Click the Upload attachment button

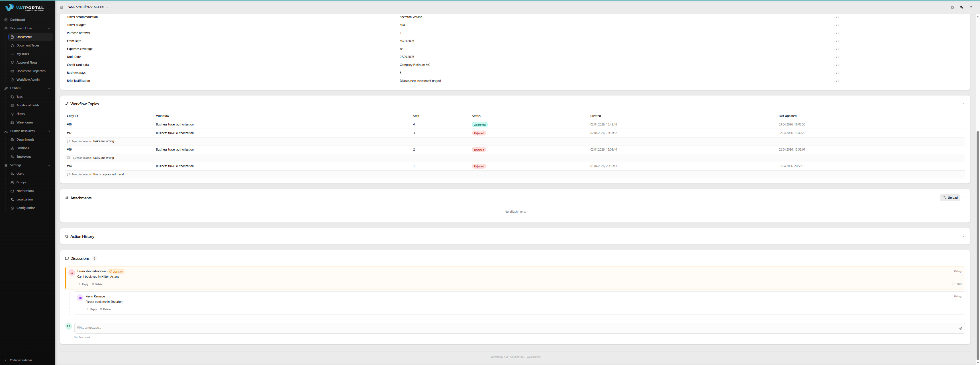click(x=950, y=198)
